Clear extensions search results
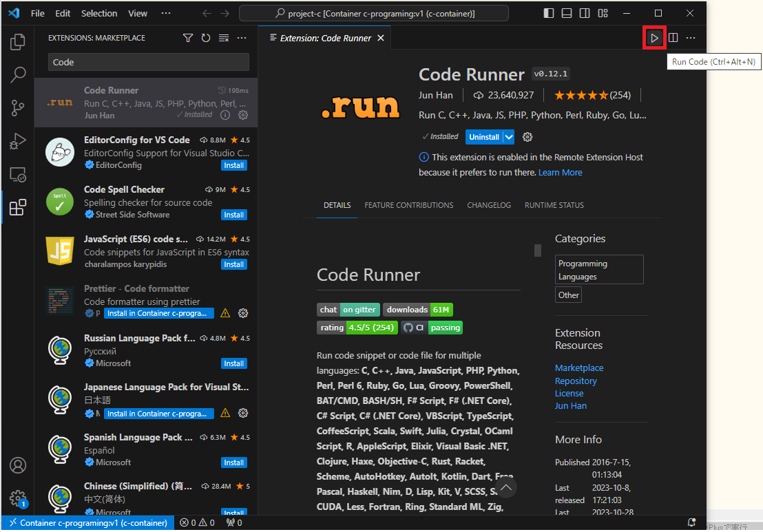 click(x=224, y=38)
